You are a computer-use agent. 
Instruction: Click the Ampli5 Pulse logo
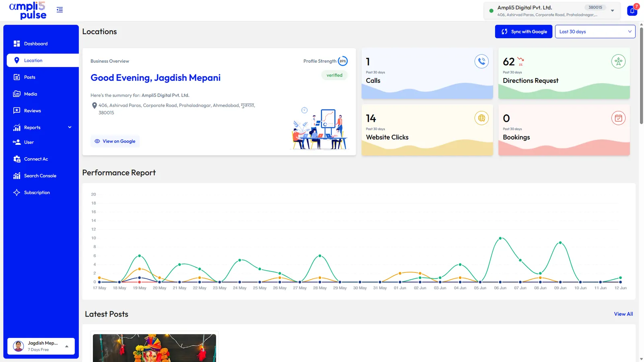pyautogui.click(x=28, y=10)
